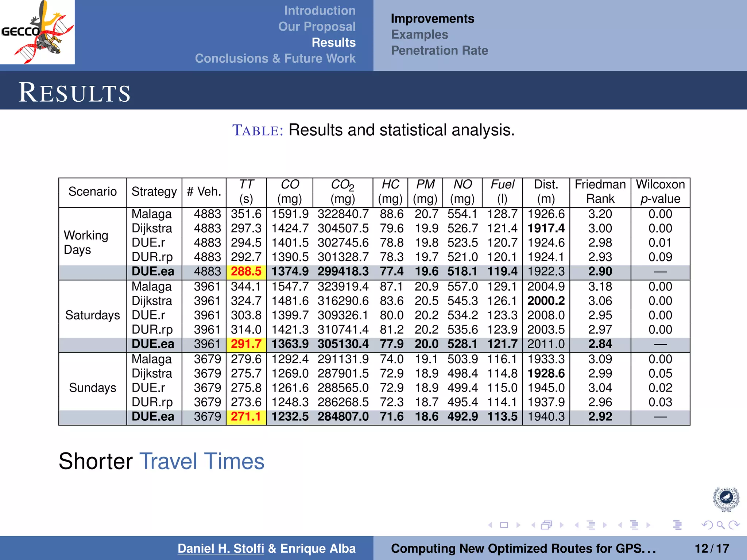This screenshot has height=560, width=747.
Task: Click the section lines icon
Action: pyautogui.click(x=634, y=525)
